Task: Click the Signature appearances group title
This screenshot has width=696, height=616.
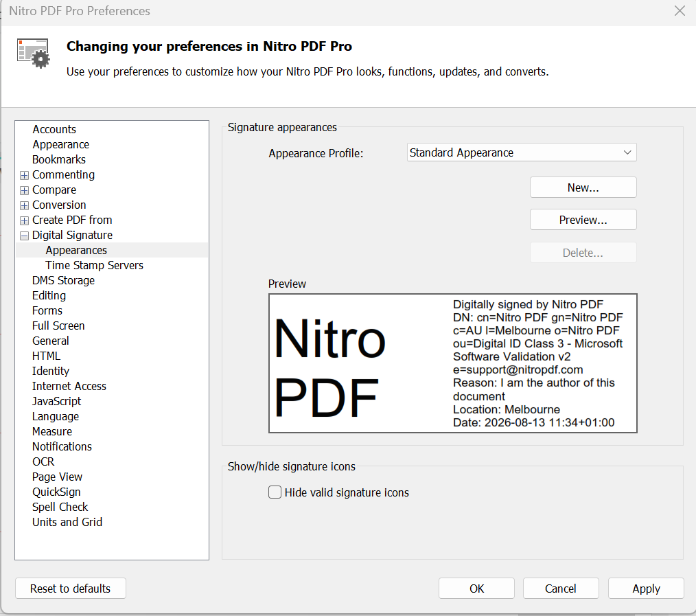Action: 282,128
